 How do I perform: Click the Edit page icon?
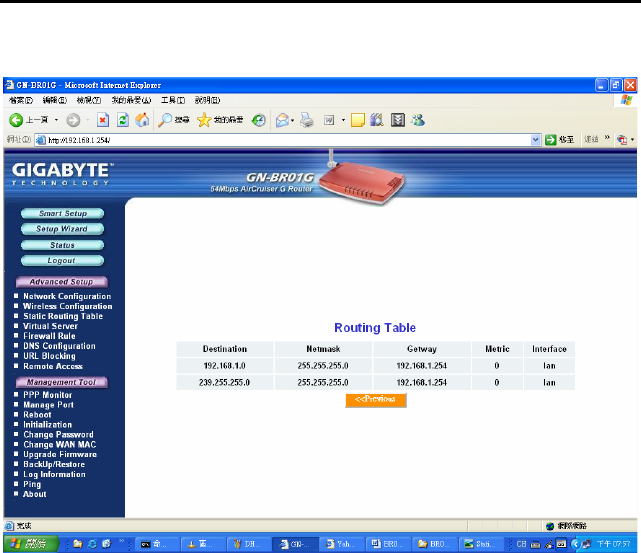329,120
